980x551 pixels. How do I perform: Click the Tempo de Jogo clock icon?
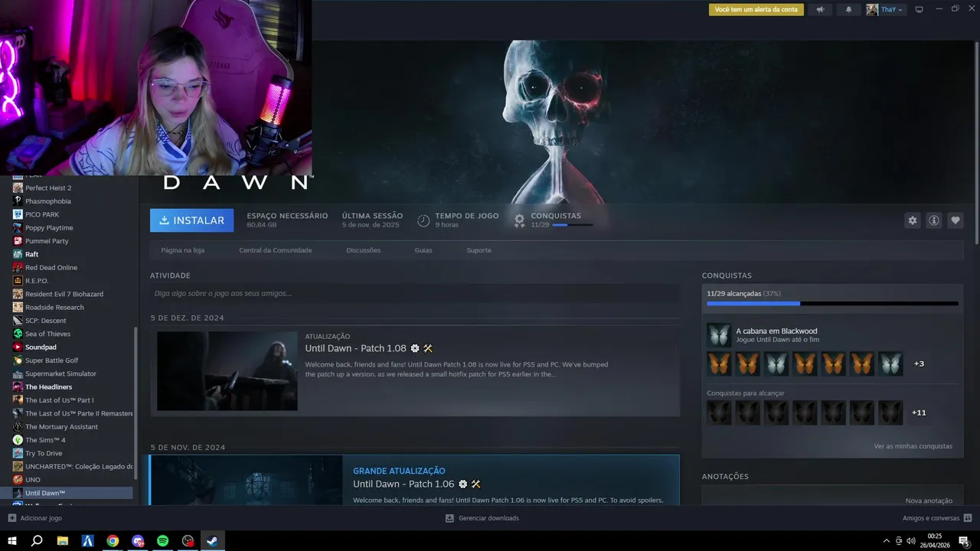coord(423,220)
